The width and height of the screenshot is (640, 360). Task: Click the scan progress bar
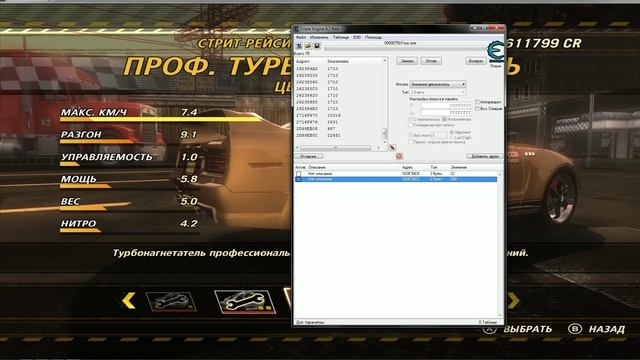click(406, 49)
